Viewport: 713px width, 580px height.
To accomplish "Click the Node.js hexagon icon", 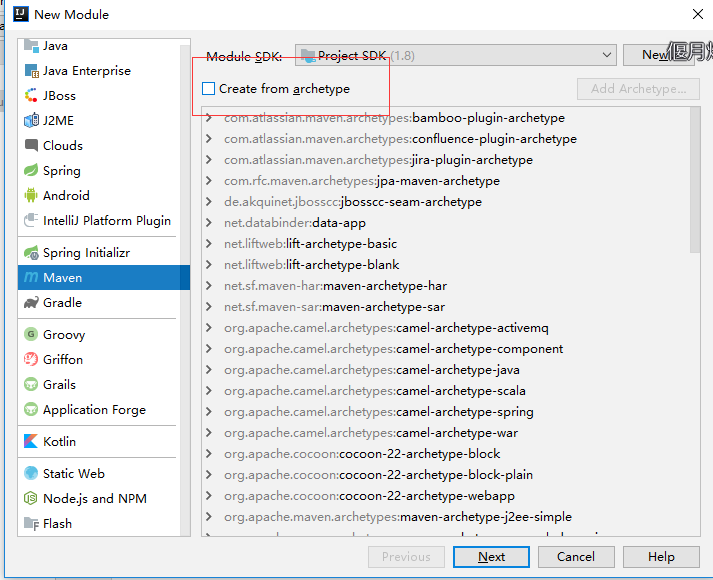I will 31,499.
